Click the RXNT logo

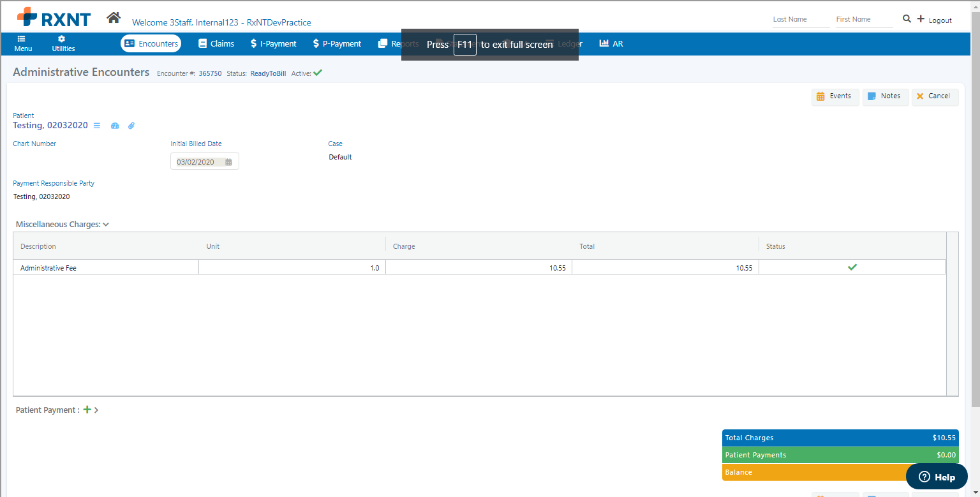pyautogui.click(x=54, y=17)
